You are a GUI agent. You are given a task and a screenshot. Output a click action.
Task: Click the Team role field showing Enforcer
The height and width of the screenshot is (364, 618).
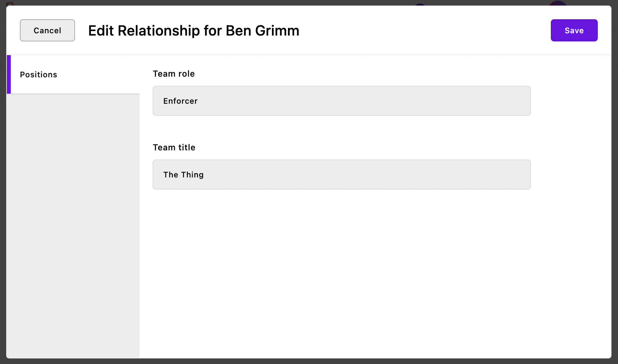click(341, 101)
